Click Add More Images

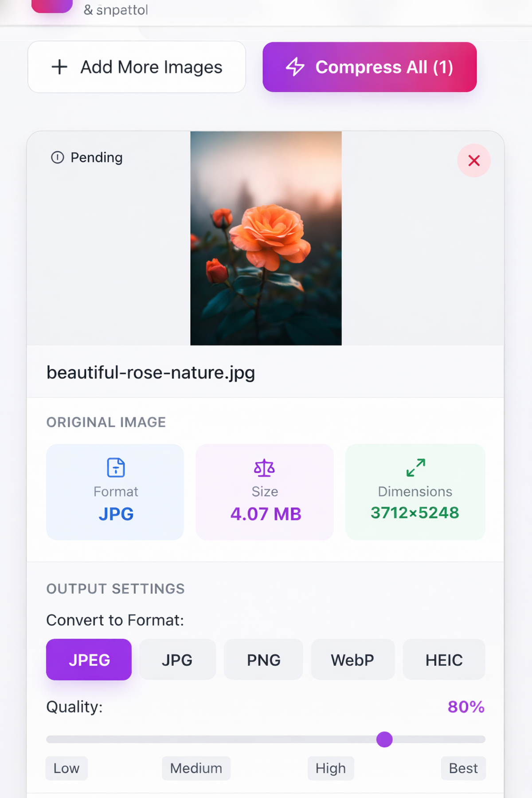click(x=137, y=67)
